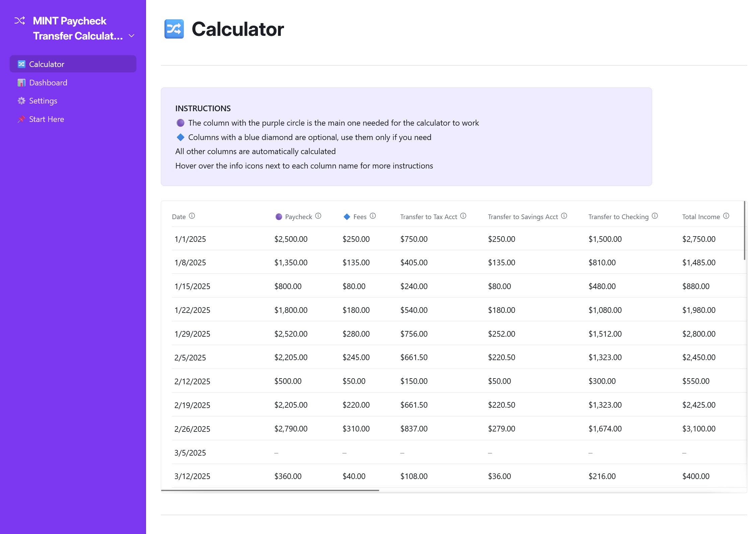Open the Calculator page in sidebar

[x=47, y=64]
